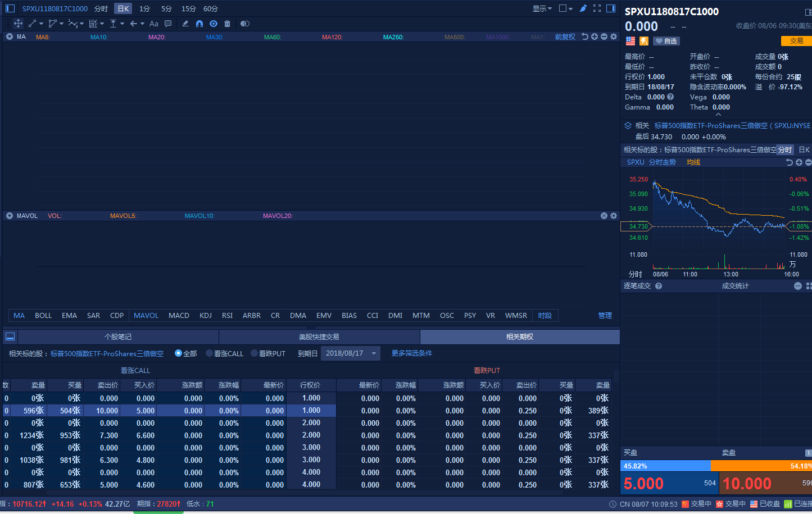Viewport: 812px width, 514px height.
Task: Switch chart to 60分 timeframe
Action: pyautogui.click(x=210, y=8)
